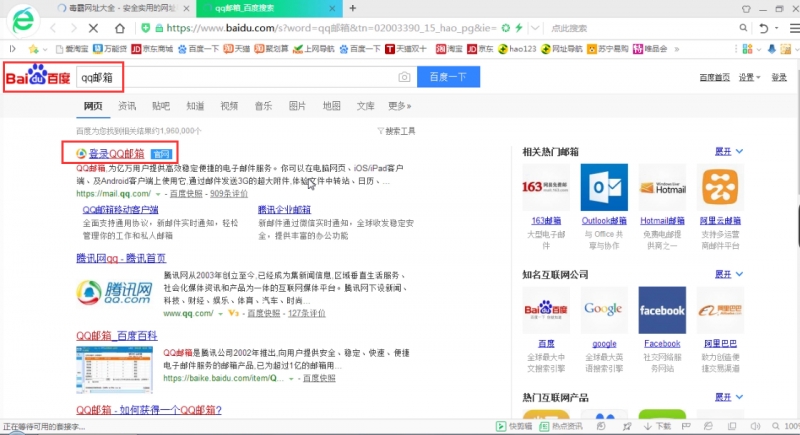Click the green shield security icon
Viewport: 800px width, 435px height.
145,28
